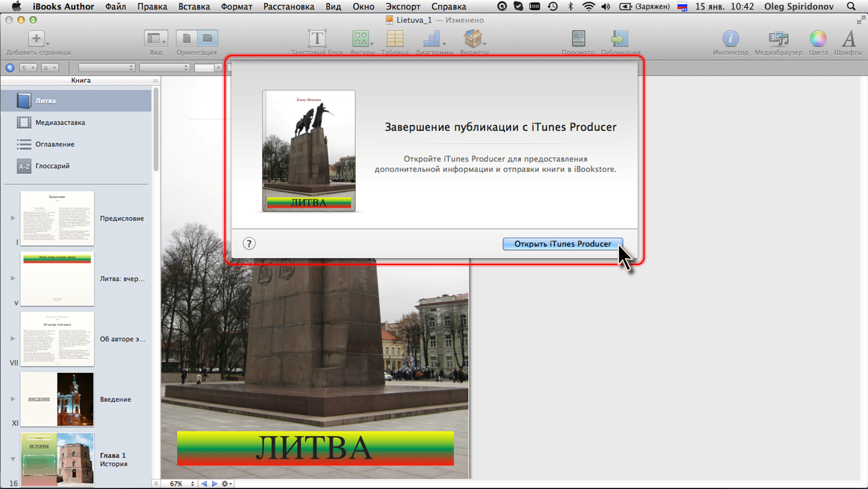Expand the Об авторе section triangle
Viewport: 868px width, 489px height.
click(13, 338)
